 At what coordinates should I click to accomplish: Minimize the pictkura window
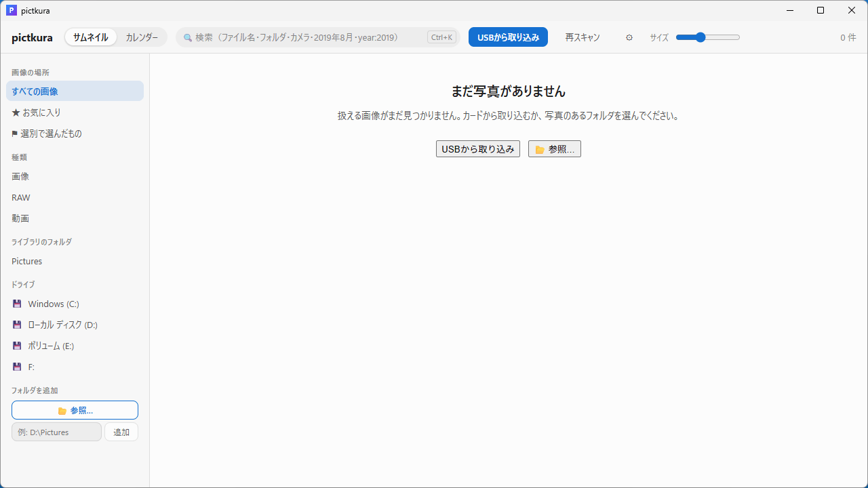pos(790,10)
